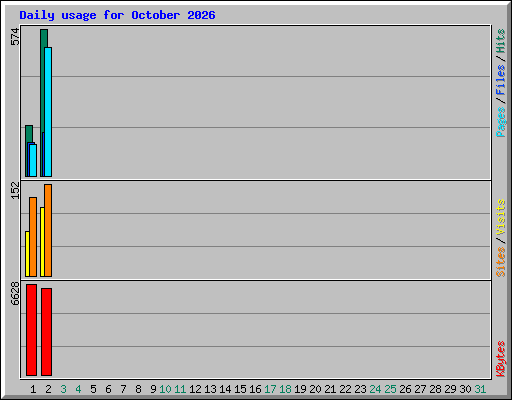Click day label 23 on the x-axis

360,389
